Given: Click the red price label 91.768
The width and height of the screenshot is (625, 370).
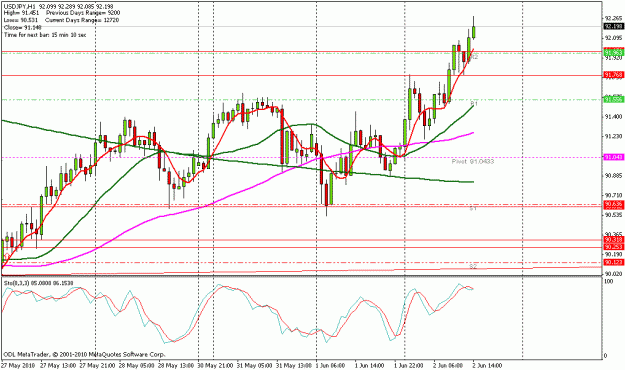Looking at the screenshot, I should pyautogui.click(x=613, y=75).
